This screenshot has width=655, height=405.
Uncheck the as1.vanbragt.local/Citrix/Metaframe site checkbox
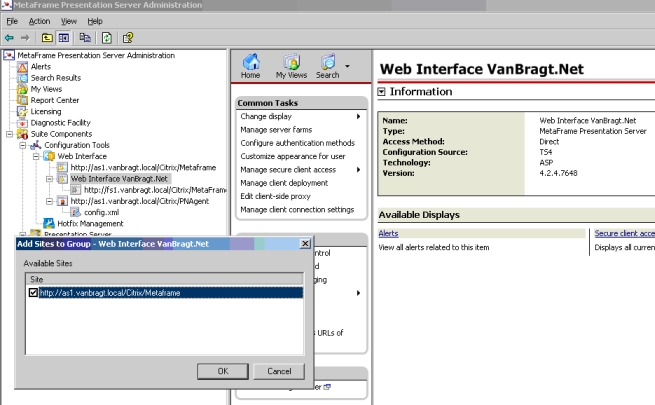tap(33, 293)
